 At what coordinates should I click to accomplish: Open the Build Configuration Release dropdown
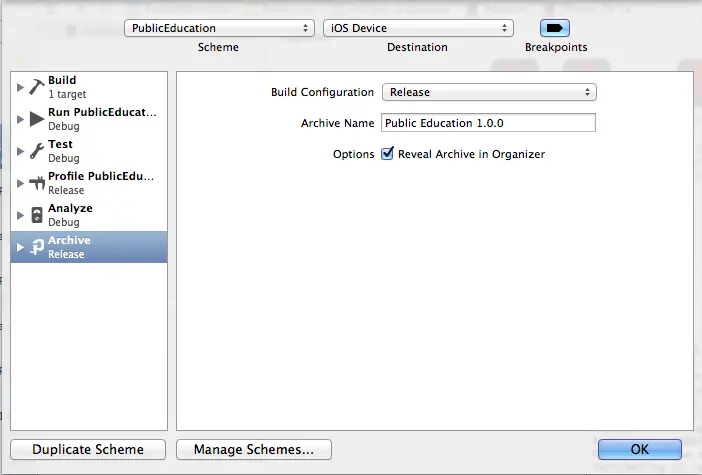coord(489,92)
